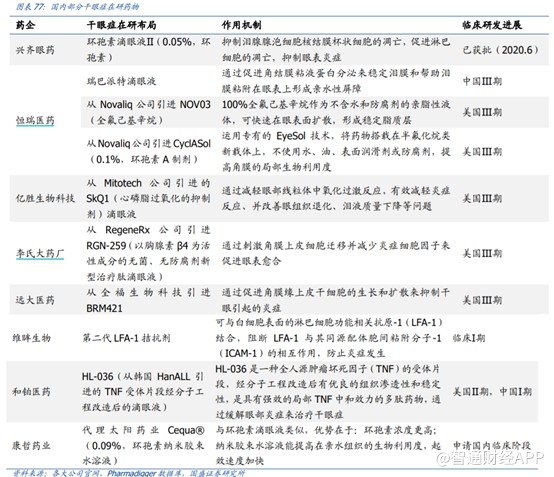Click the 药企 column header

tap(25, 25)
